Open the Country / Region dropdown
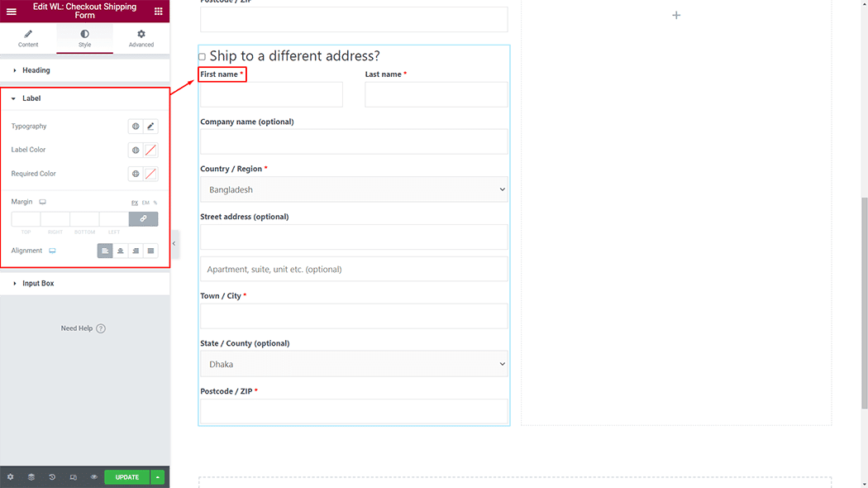 [354, 189]
